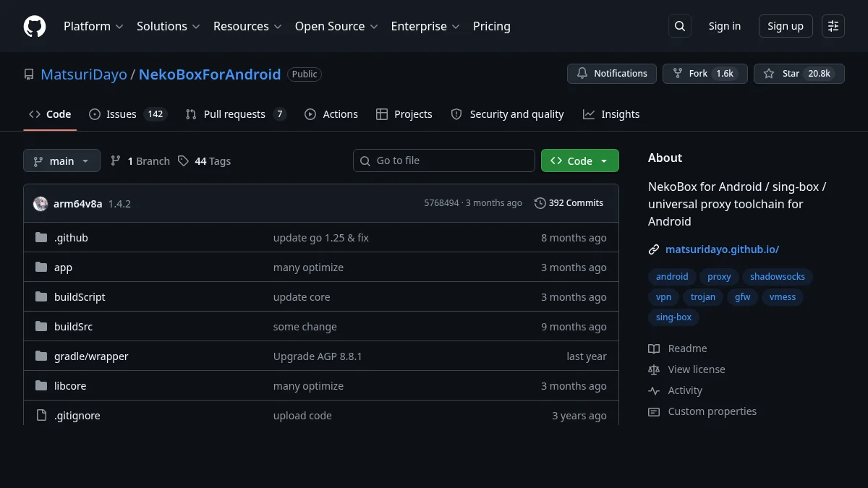Click the link icon beside matsuridayo.github.io
Screen dimensions: 868x488
click(654, 249)
